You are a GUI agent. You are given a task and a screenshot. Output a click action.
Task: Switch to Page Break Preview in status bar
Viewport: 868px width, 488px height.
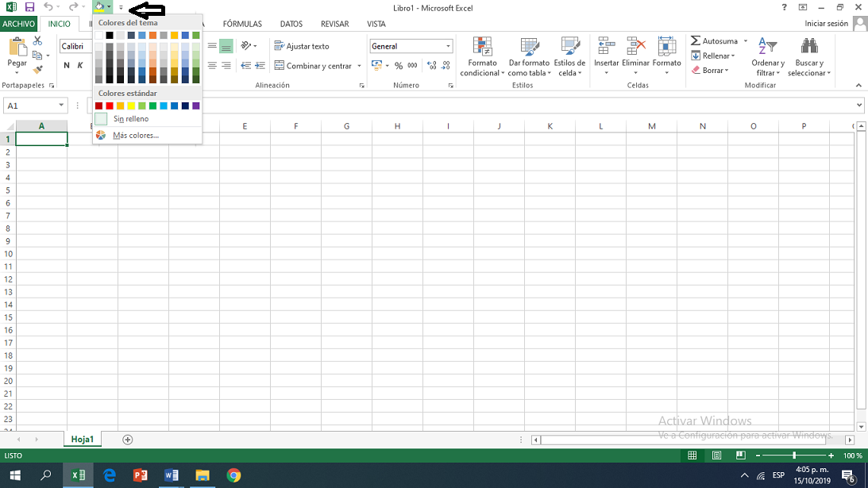coord(741,455)
